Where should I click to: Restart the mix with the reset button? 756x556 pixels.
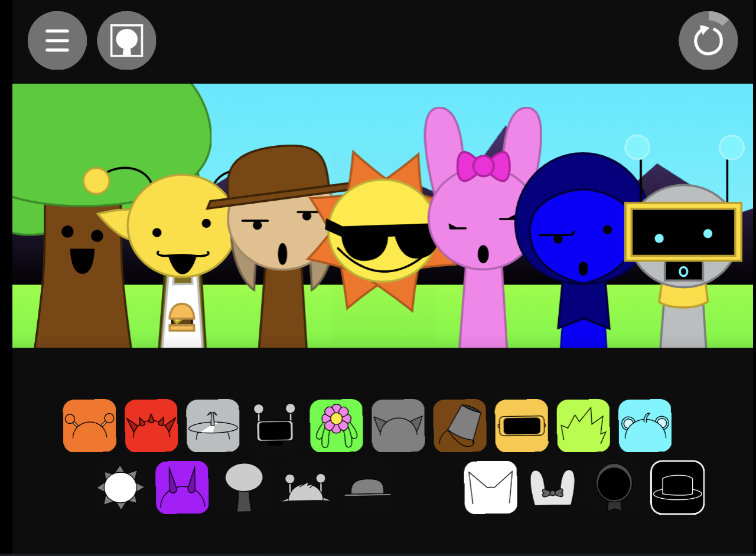tap(708, 40)
